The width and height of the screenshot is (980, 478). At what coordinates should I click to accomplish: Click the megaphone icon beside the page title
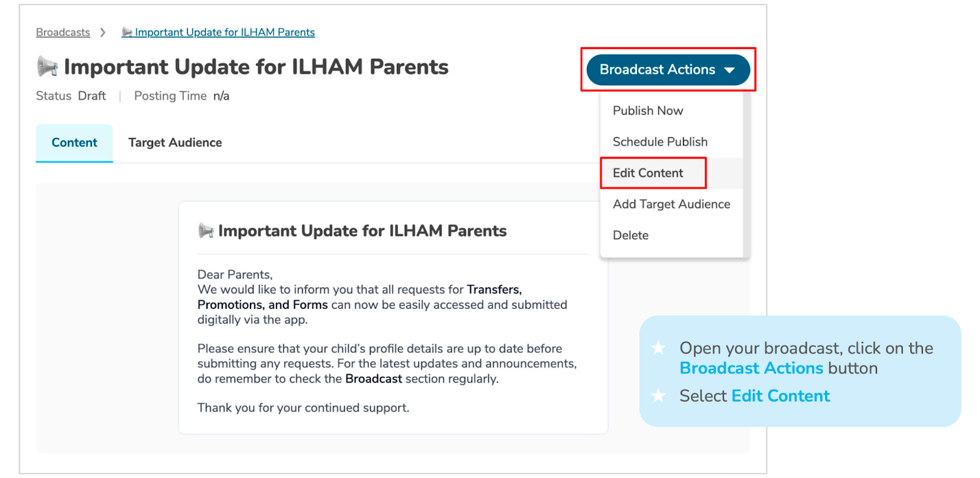[x=47, y=66]
